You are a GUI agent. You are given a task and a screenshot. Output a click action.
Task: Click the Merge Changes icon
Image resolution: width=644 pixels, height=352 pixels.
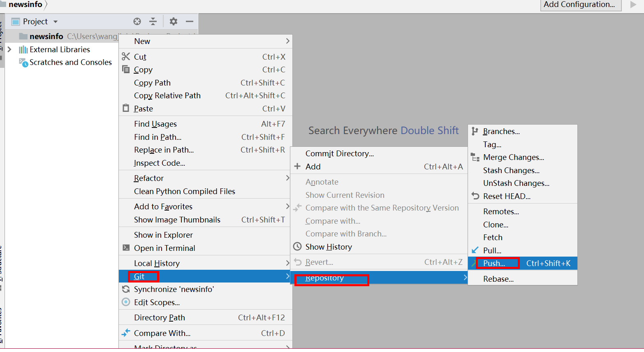[475, 157]
